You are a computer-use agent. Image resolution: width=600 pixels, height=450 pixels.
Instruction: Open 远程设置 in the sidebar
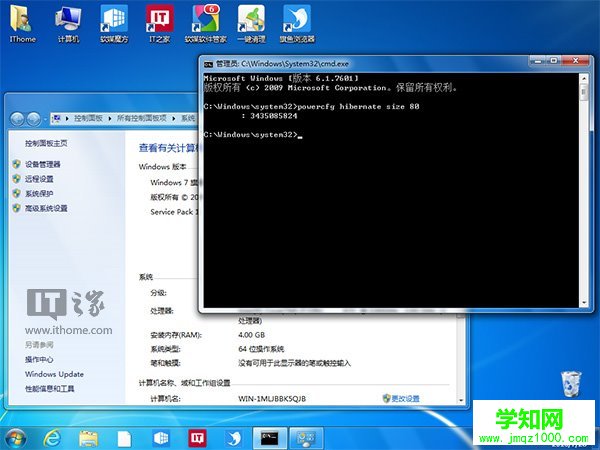pos(39,179)
